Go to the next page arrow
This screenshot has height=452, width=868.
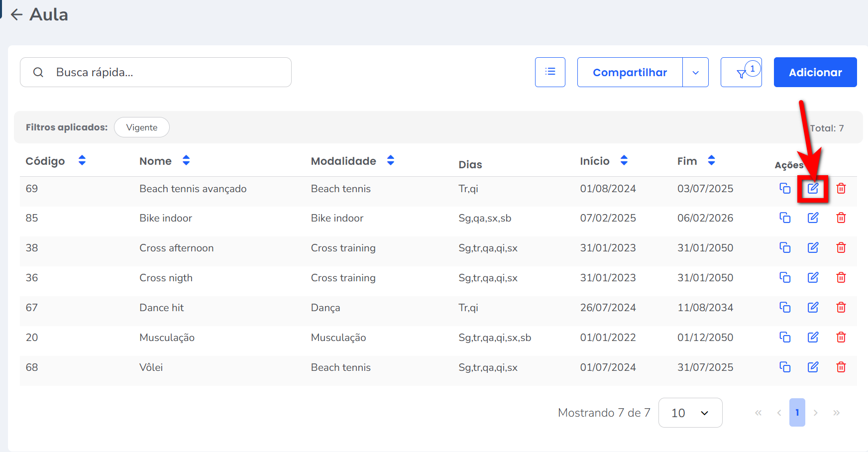pyautogui.click(x=816, y=413)
